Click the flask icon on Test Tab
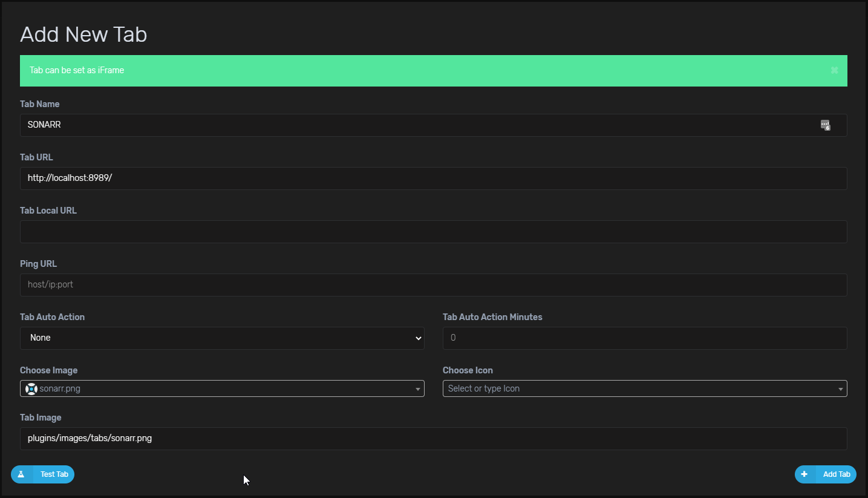 coord(21,474)
